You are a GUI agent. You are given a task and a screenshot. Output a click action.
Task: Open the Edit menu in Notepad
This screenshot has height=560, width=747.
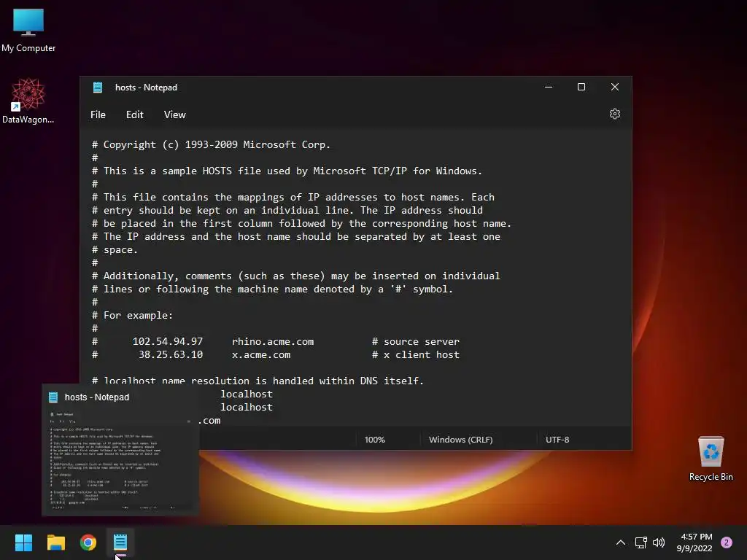click(134, 114)
